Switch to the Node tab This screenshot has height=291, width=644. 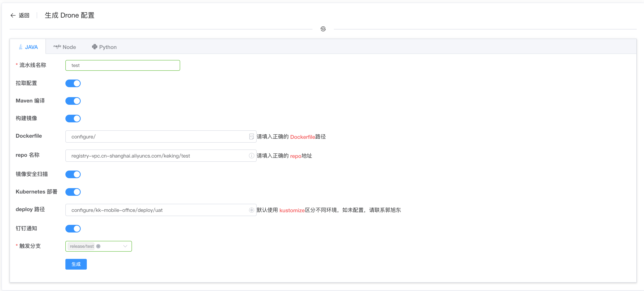tap(69, 47)
